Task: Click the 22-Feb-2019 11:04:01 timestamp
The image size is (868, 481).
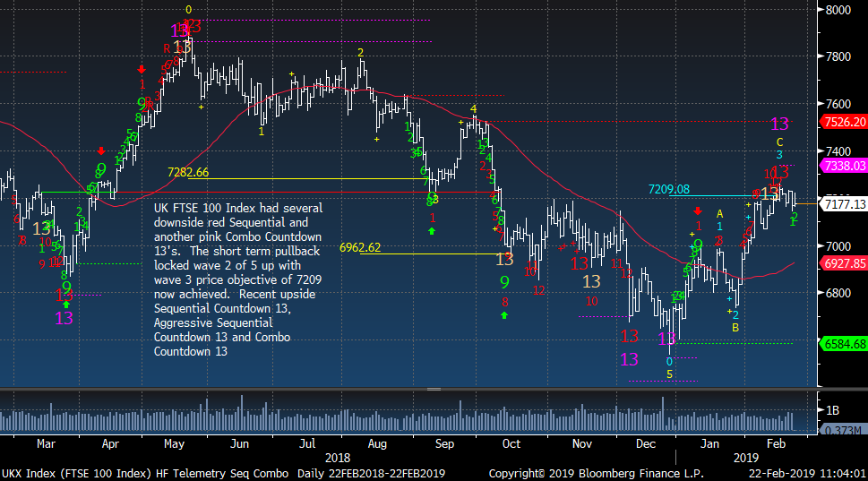Action: click(806, 474)
